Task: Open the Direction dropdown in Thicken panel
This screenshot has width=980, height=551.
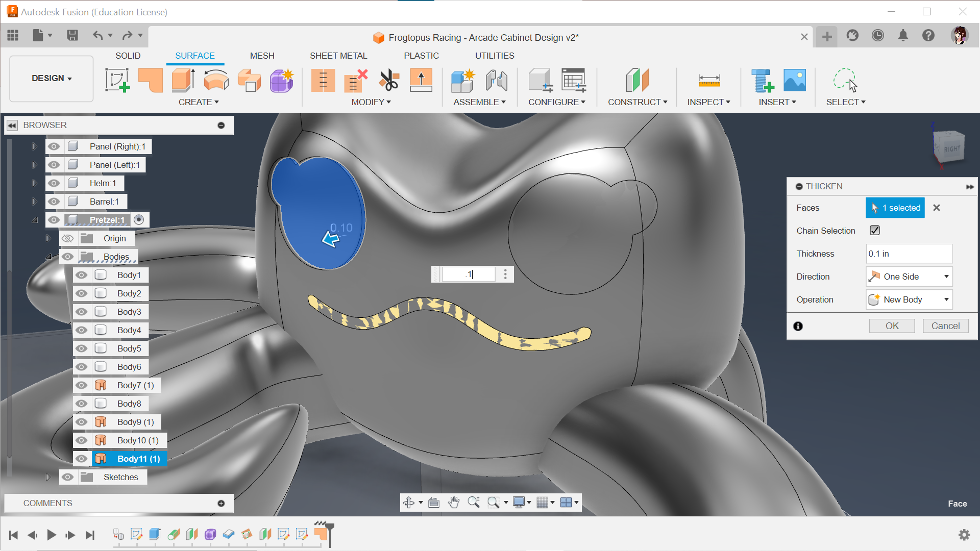Action: point(908,276)
